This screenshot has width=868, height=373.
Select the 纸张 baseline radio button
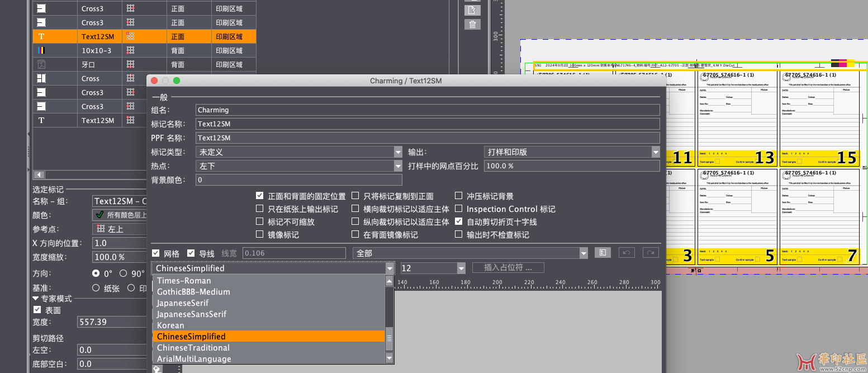96,288
